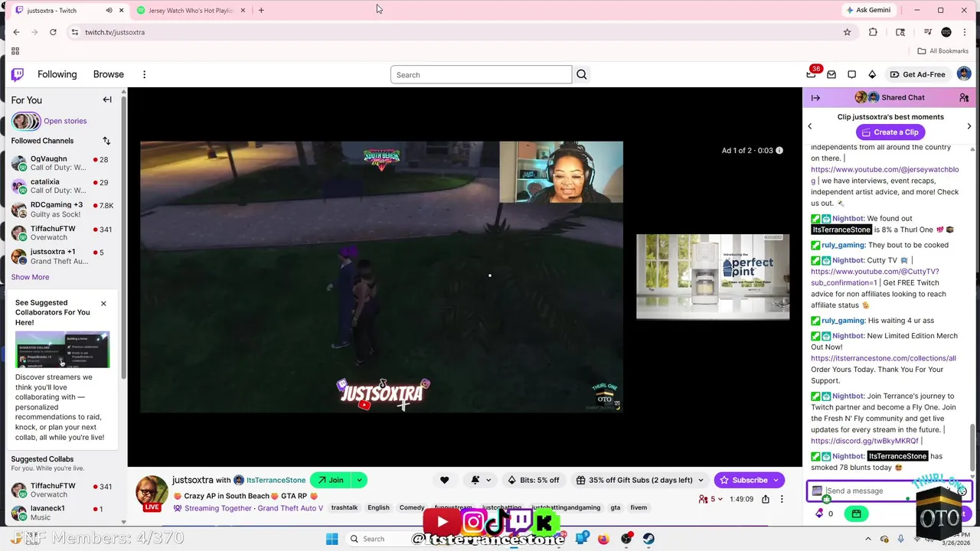The height and width of the screenshot is (551, 980).
Task: Click Bits: 5% off button
Action: pyautogui.click(x=534, y=480)
